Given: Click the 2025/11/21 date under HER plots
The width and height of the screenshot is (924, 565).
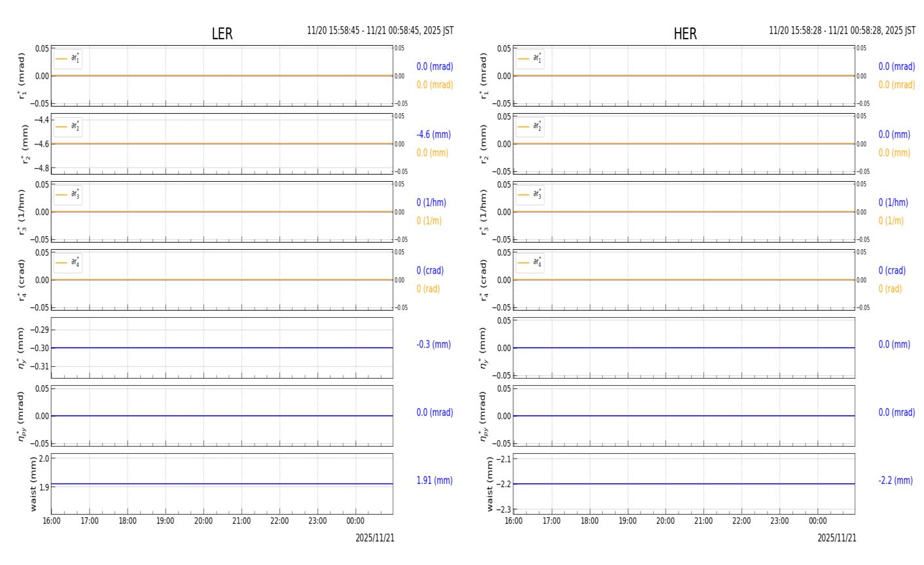Looking at the screenshot, I should (x=837, y=538).
